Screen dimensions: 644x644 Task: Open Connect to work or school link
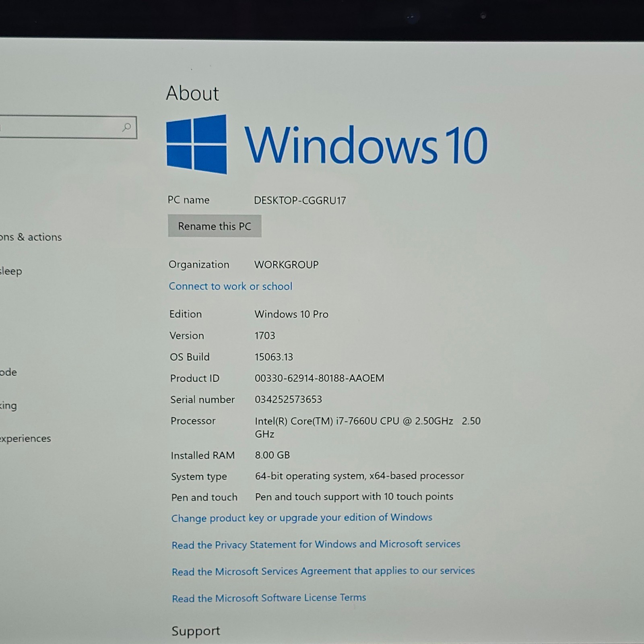click(x=231, y=286)
